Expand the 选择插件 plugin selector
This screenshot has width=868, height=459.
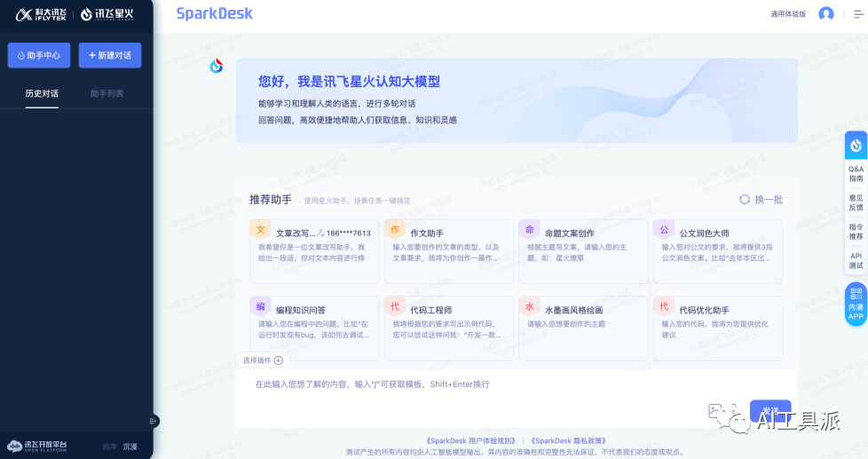click(263, 360)
